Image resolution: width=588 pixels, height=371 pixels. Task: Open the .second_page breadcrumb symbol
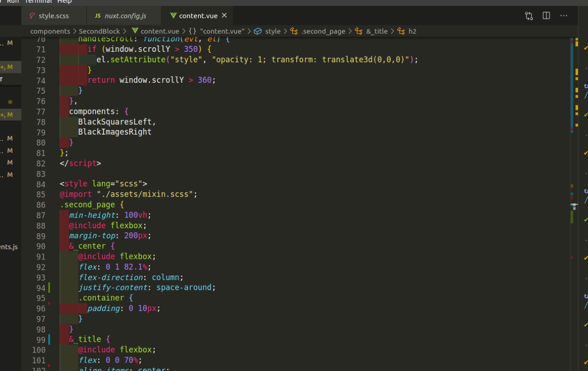tap(317, 31)
